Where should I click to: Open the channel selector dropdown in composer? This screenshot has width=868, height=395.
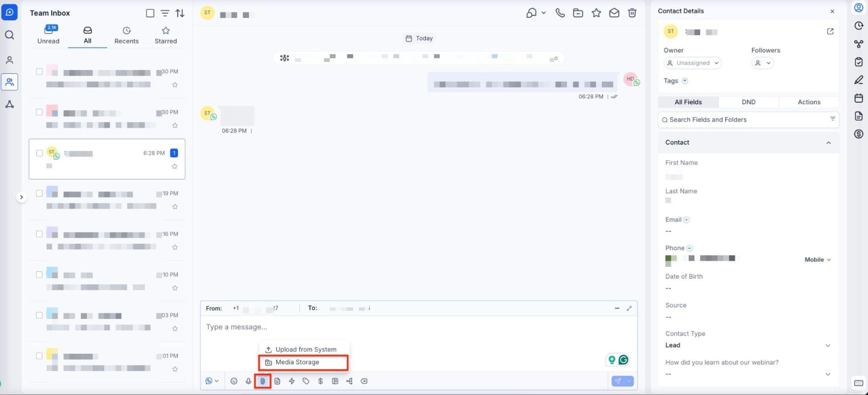click(x=212, y=381)
